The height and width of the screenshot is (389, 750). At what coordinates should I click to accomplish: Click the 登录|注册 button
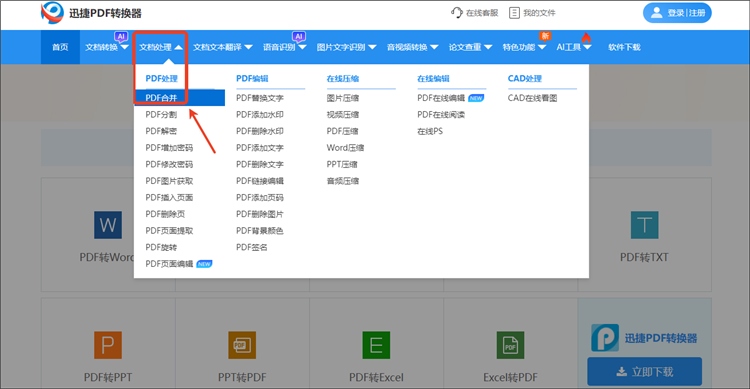coord(677,13)
